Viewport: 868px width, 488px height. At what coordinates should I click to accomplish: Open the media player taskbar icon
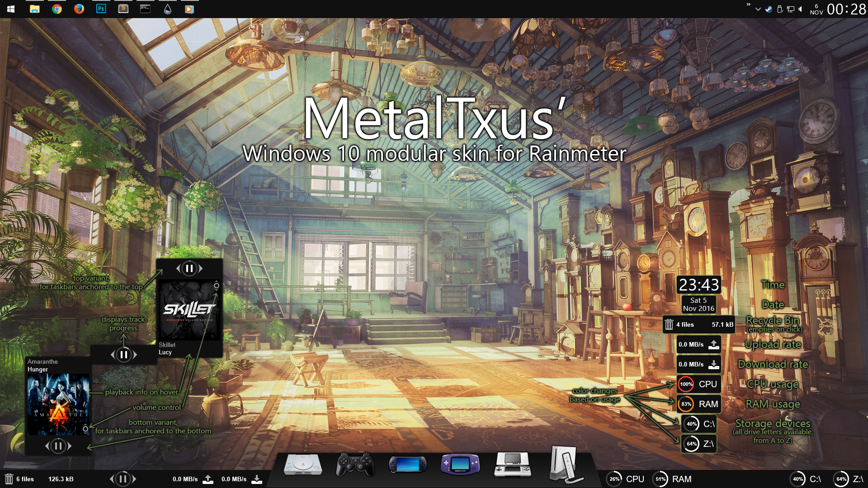pyautogui.click(x=189, y=9)
